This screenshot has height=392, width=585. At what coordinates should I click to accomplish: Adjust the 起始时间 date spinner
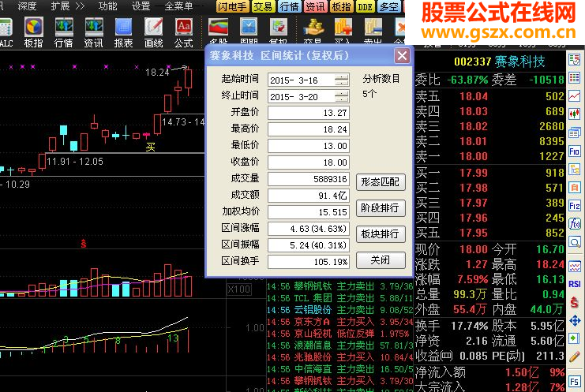click(x=341, y=80)
